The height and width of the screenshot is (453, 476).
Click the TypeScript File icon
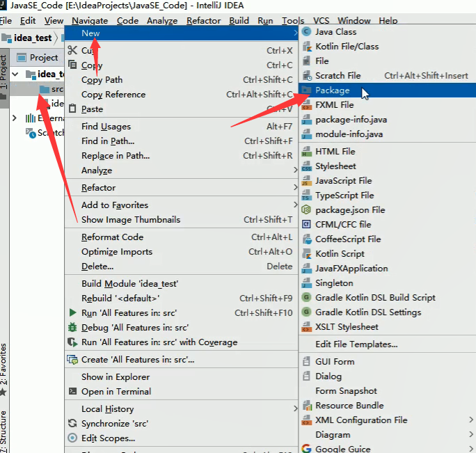(307, 196)
